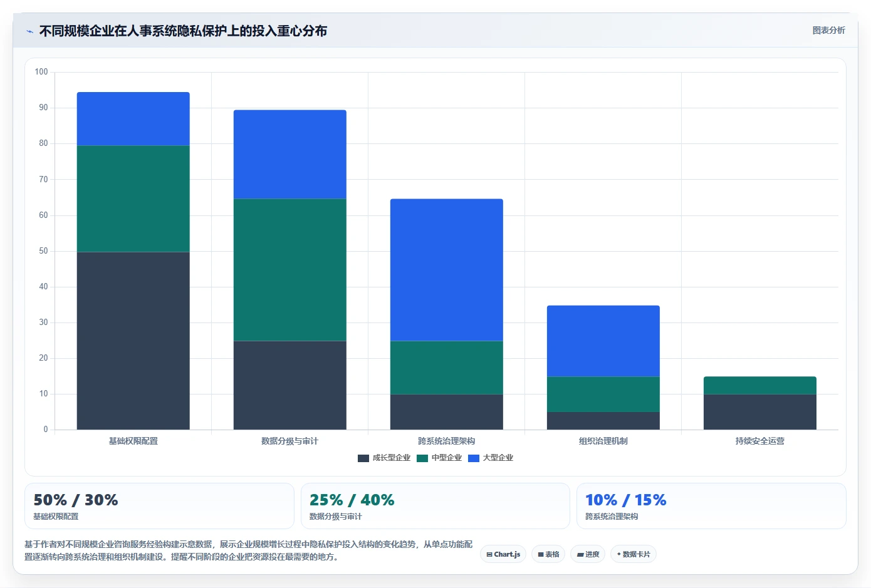
Task: Open the 10% / 15% 跨系统治理架构 card
Action: click(x=711, y=506)
